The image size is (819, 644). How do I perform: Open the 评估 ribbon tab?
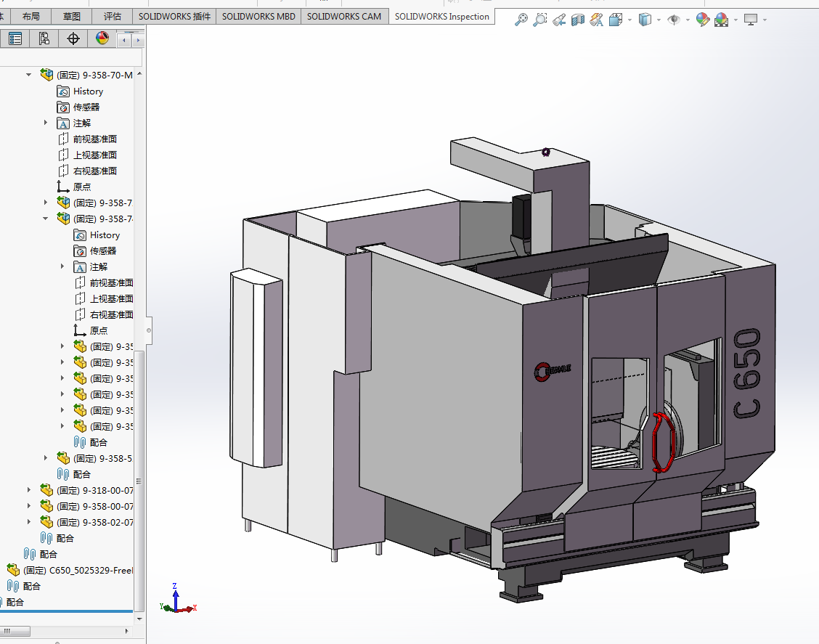[113, 17]
